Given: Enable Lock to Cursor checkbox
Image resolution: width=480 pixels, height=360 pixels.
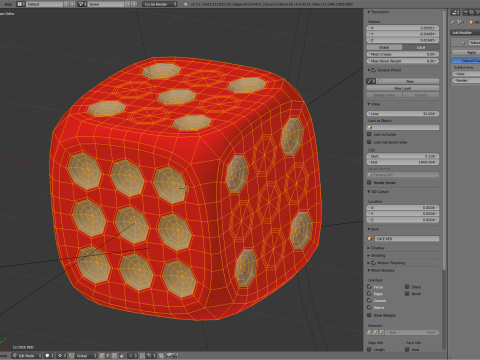Looking at the screenshot, I should pos(369,134).
